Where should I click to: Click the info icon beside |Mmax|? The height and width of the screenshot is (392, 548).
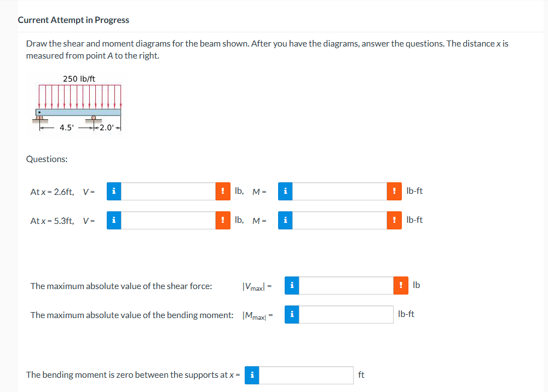[291, 314]
